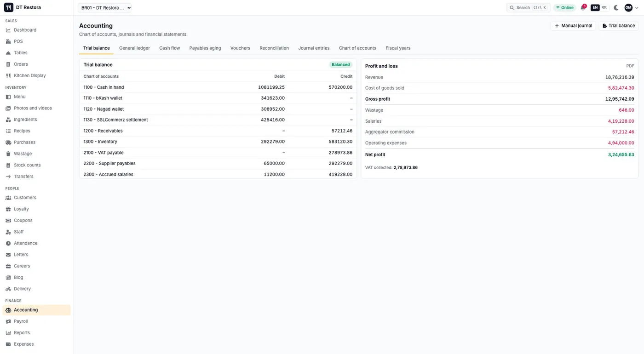Open the Payables aging tab
Image resolution: width=644 pixels, height=354 pixels.
pos(205,48)
